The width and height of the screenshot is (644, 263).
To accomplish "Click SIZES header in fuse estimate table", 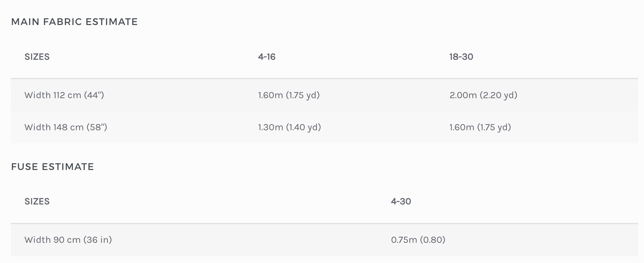I will click(x=37, y=201).
